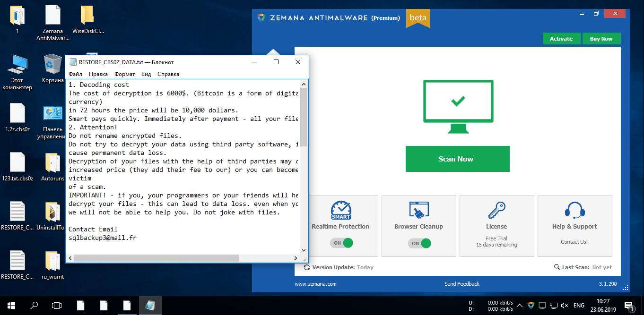Click Notepad vertical scrollbar up arrow

(x=304, y=84)
